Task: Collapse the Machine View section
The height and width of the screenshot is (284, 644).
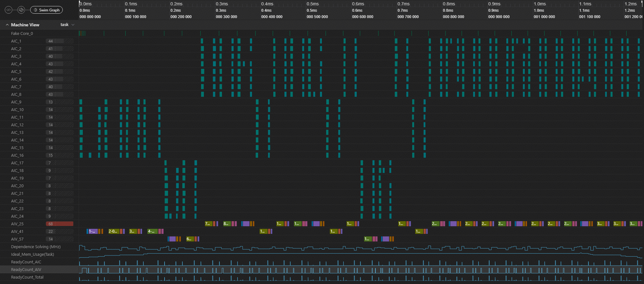Action: pos(7,25)
